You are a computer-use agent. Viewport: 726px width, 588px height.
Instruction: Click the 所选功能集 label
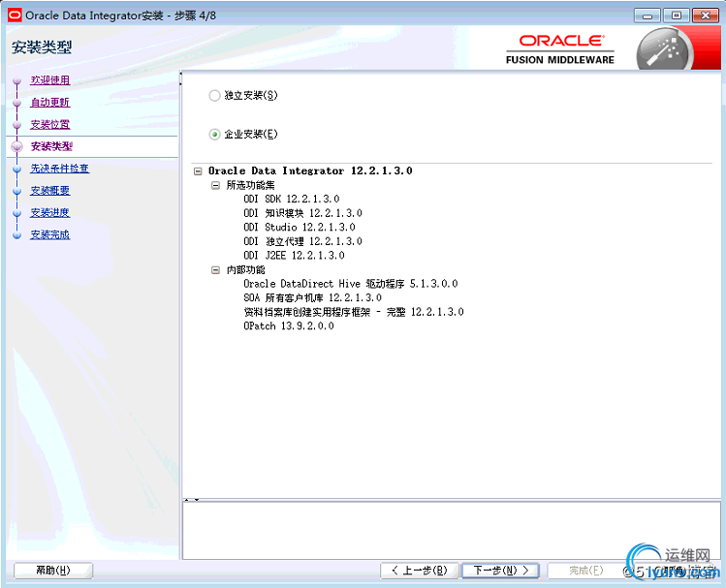point(250,186)
